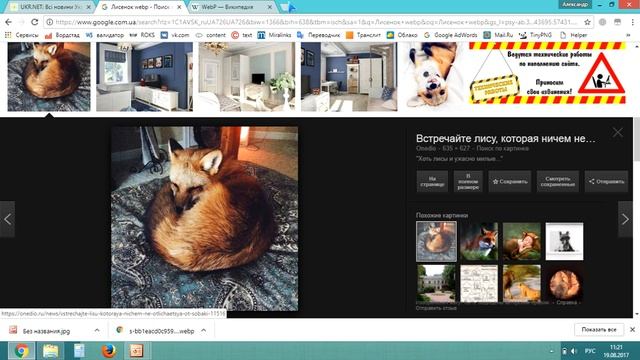Reload the page with refresh icon
The height and width of the screenshot is (360, 640).
coord(35,22)
